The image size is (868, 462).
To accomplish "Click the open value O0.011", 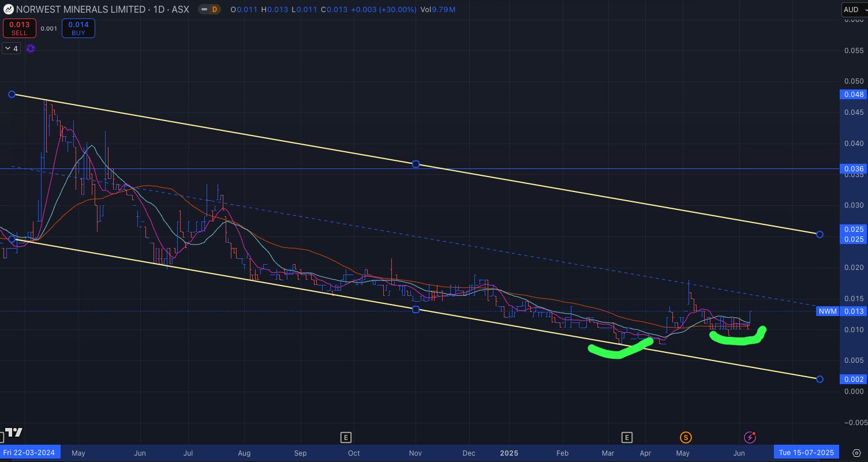I will [244, 9].
